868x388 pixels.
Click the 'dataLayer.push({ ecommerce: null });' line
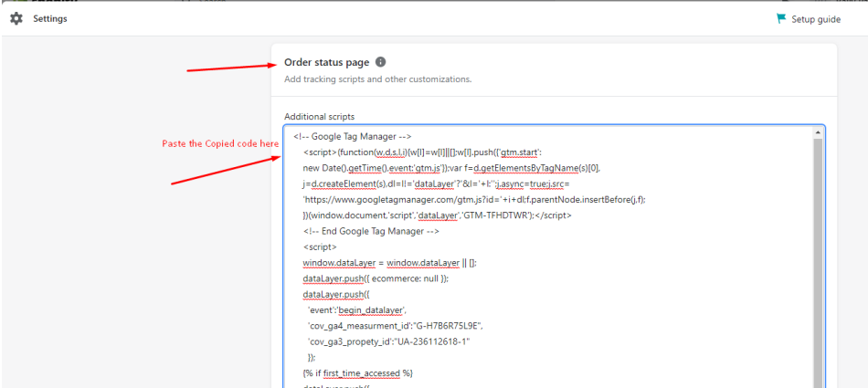pyautogui.click(x=376, y=279)
